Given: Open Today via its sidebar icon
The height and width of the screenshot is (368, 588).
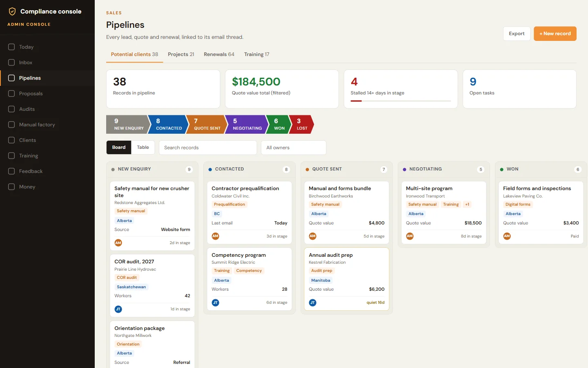Looking at the screenshot, I should coord(11,47).
